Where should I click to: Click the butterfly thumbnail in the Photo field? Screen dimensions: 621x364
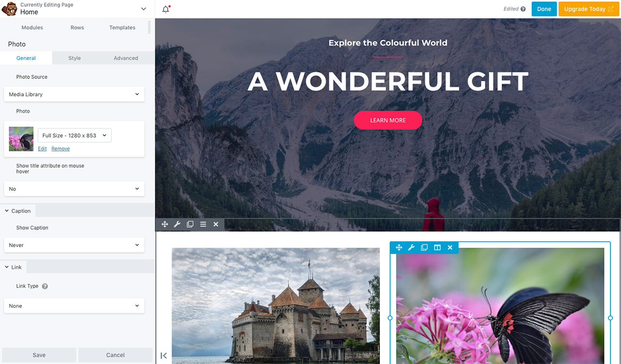[21, 139]
